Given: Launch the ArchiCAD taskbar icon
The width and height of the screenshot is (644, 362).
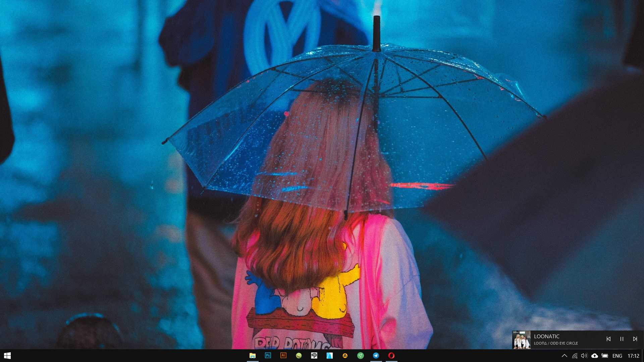Looking at the screenshot, I should (330, 356).
